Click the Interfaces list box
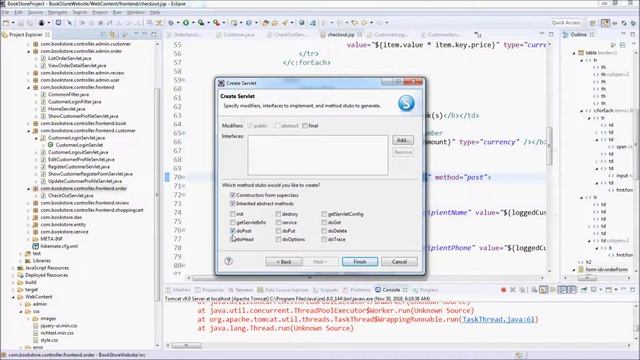The image size is (640, 360). (x=318, y=155)
